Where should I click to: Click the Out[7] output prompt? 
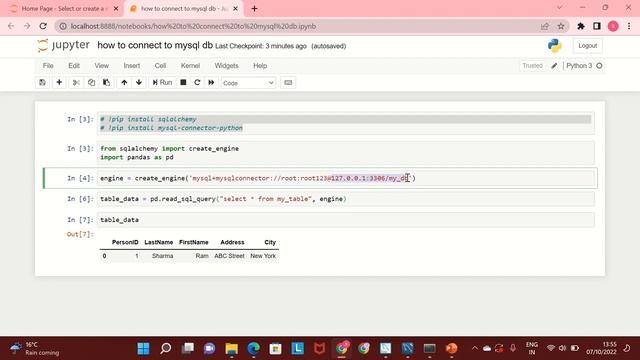(x=80, y=234)
